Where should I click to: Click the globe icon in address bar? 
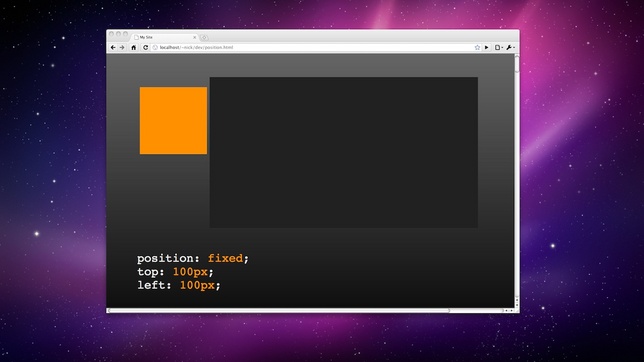(155, 48)
